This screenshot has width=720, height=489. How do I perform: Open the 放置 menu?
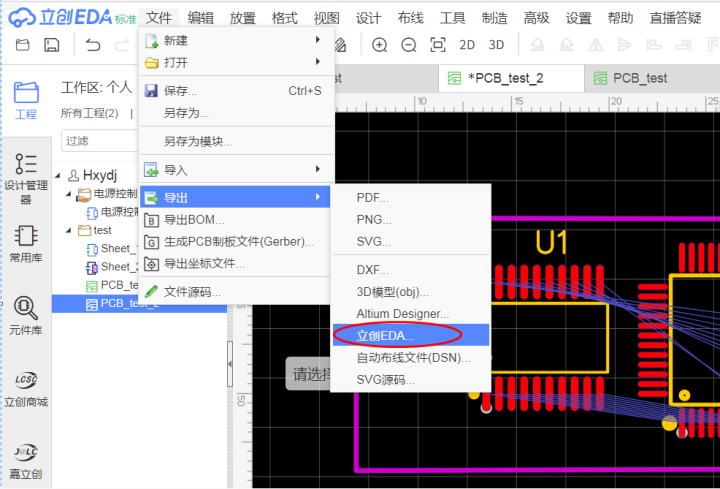pyautogui.click(x=242, y=18)
